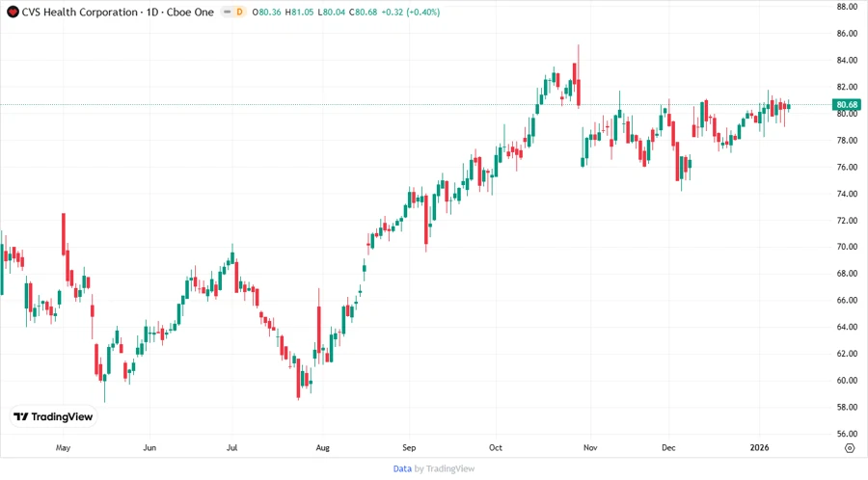Screen dimensions: 868x480
Task: Click the 58.00 price axis label
Action: (847, 407)
